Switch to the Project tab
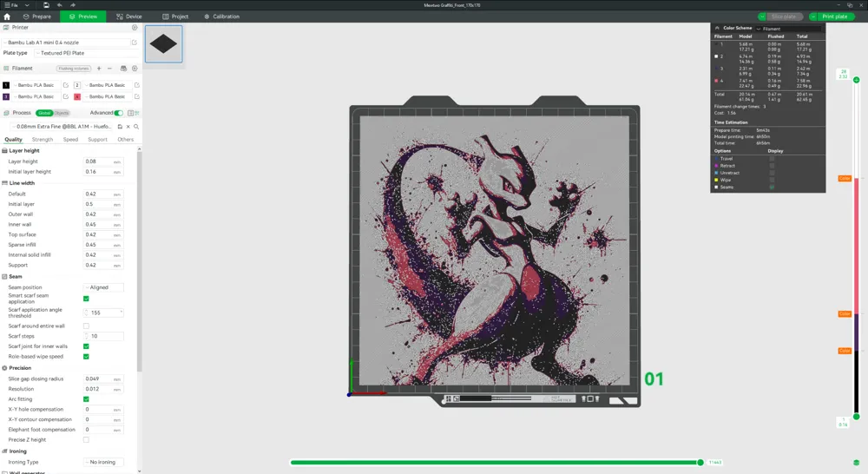 [175, 16]
